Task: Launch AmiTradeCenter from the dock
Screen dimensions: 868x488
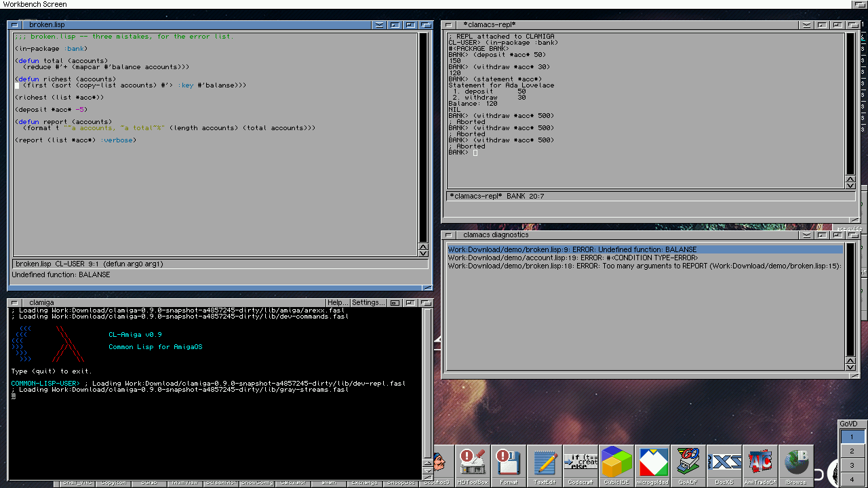Action: [759, 466]
